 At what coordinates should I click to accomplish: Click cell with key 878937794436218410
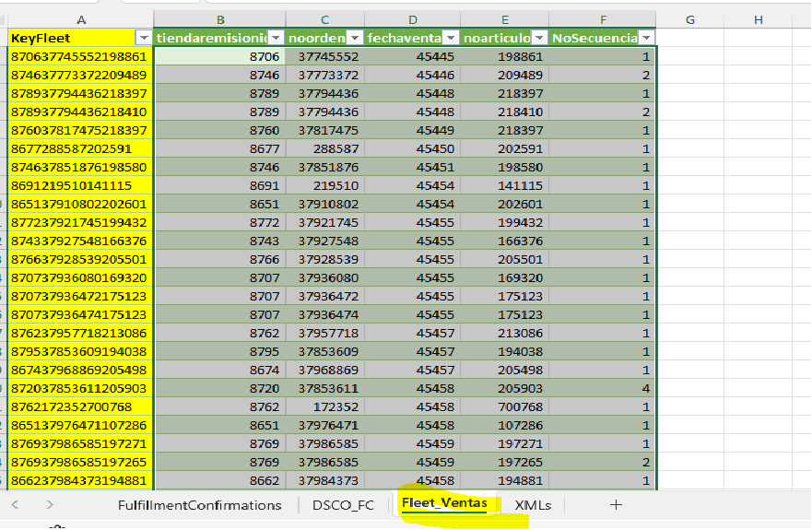pos(81,112)
